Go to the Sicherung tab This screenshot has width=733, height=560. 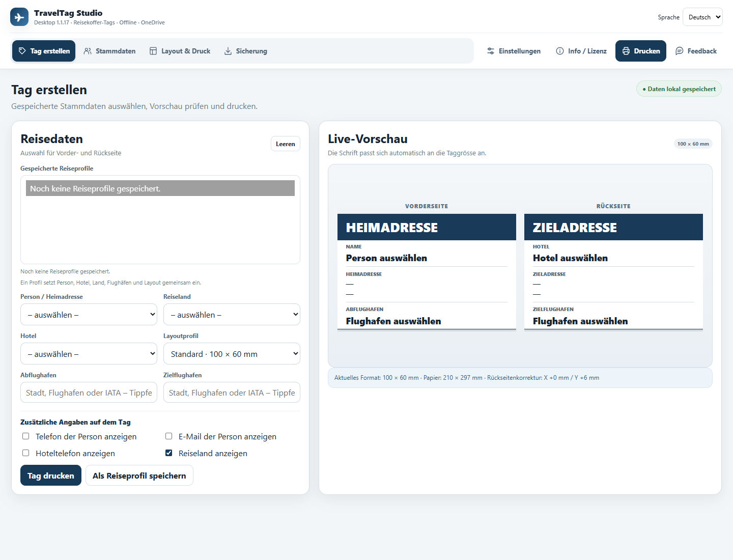click(x=245, y=51)
